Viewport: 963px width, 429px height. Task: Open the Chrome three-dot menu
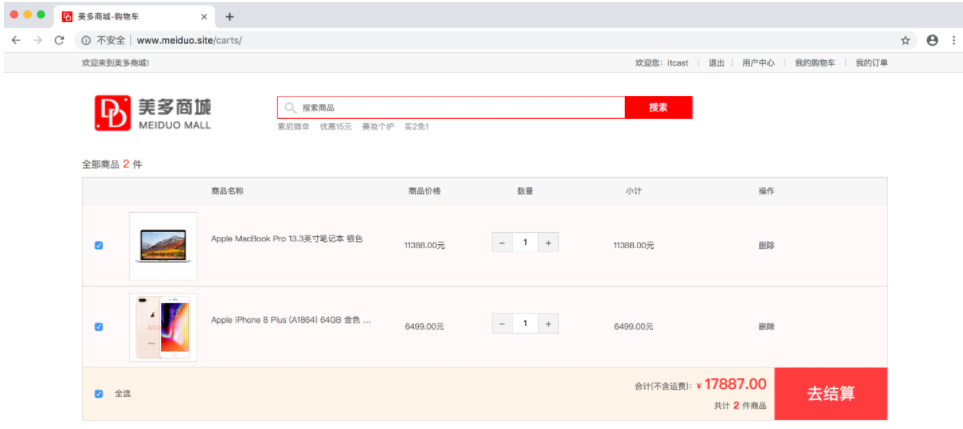(954, 41)
